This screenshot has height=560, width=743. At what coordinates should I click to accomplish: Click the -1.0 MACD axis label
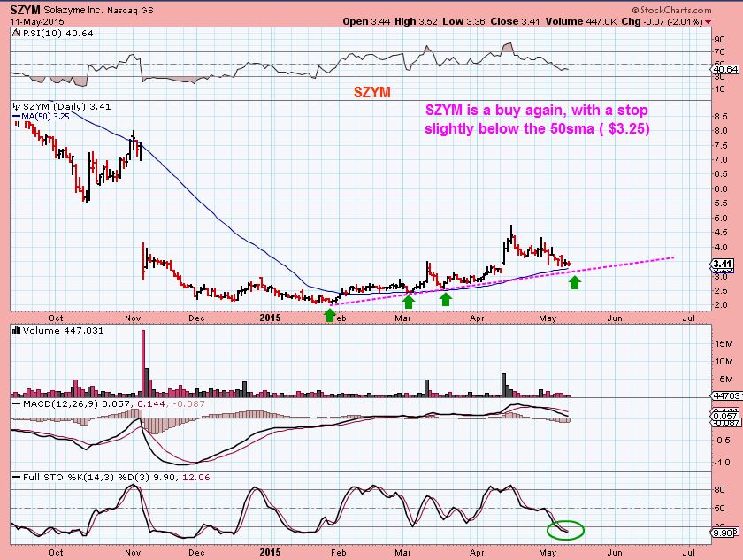pos(722,463)
